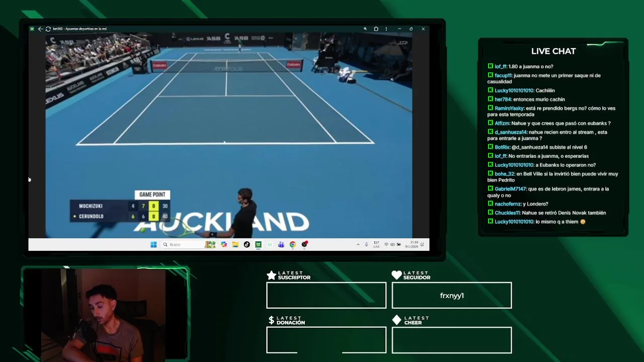Click username Alfizm in live chat
The image size is (644, 362).
[x=502, y=123]
